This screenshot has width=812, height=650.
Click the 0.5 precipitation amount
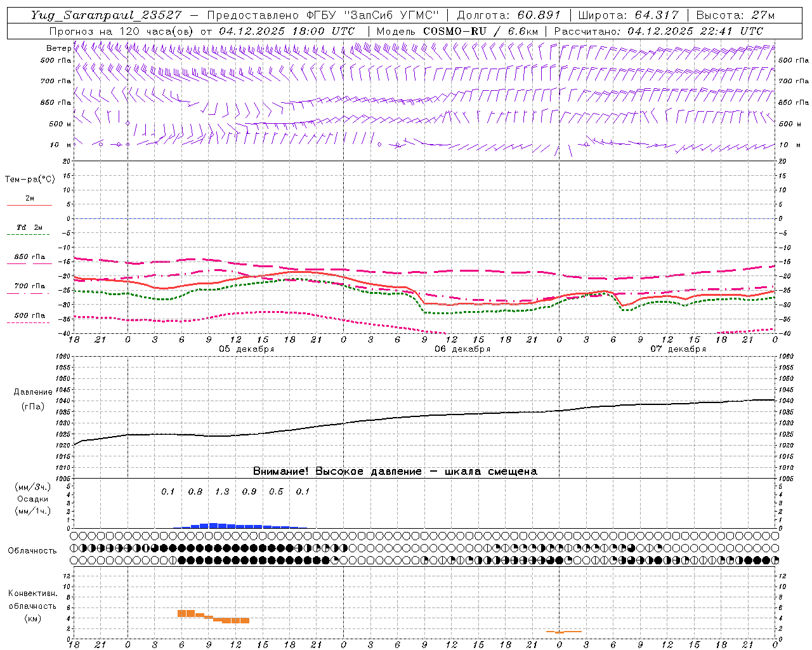(x=276, y=492)
